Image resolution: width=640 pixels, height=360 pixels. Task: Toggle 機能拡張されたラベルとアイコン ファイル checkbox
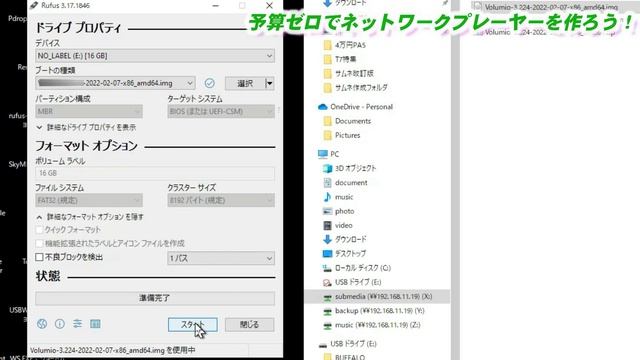coord(39,244)
